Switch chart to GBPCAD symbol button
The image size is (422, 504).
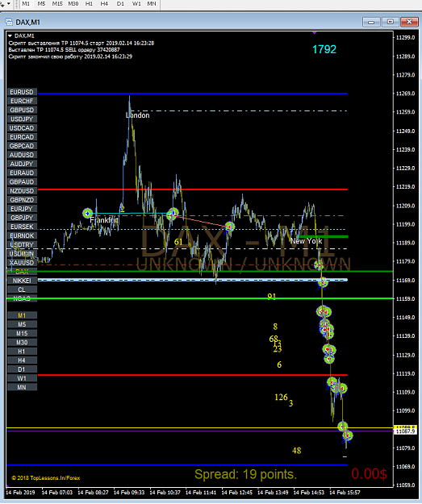coord(22,146)
